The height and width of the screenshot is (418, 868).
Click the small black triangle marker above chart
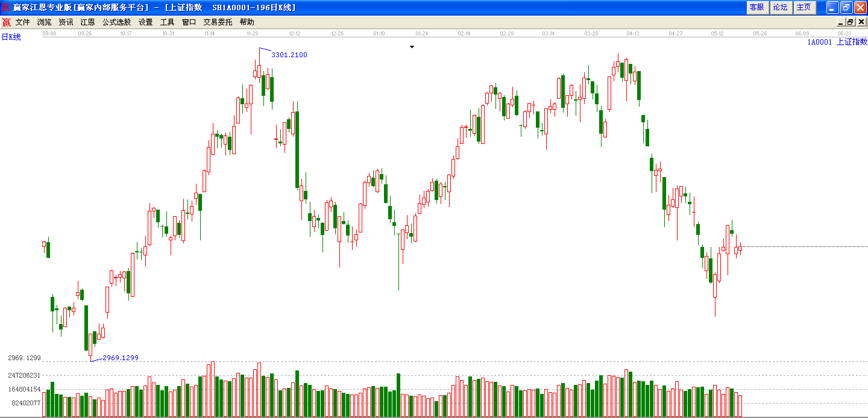(412, 46)
